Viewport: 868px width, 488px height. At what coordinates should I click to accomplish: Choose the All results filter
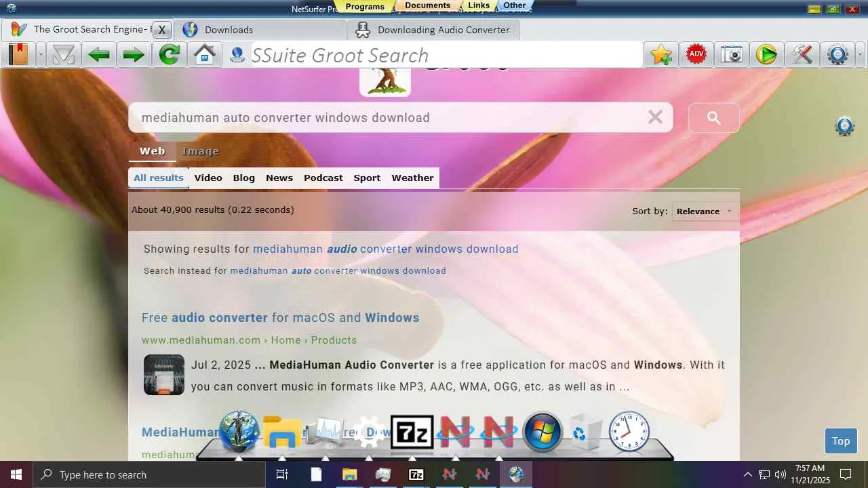point(159,178)
